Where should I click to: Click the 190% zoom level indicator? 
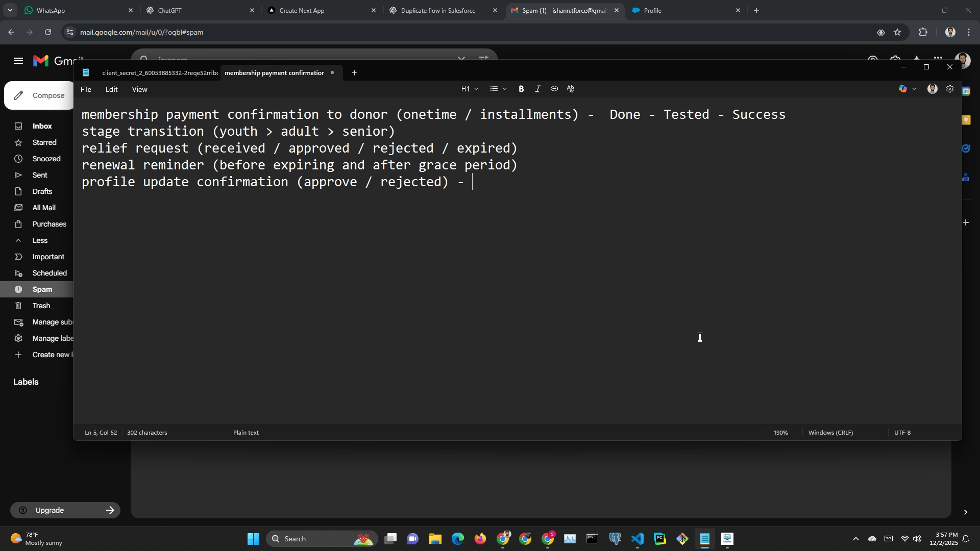(x=780, y=433)
